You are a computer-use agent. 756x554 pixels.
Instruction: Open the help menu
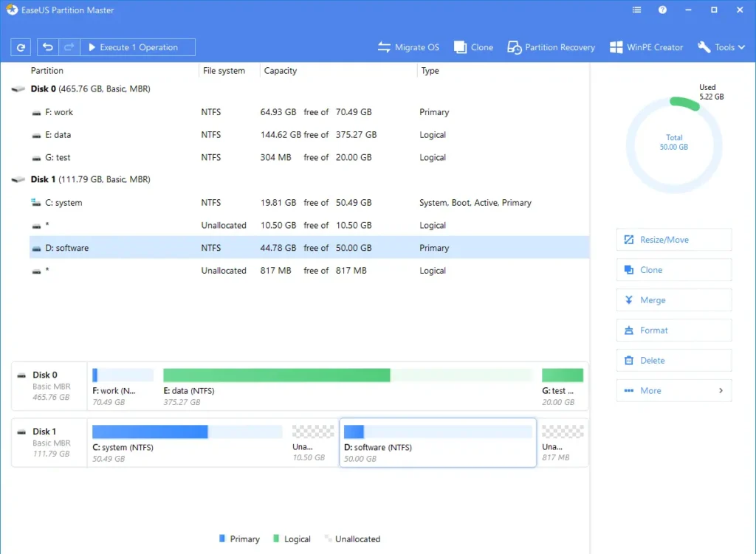[x=662, y=10]
